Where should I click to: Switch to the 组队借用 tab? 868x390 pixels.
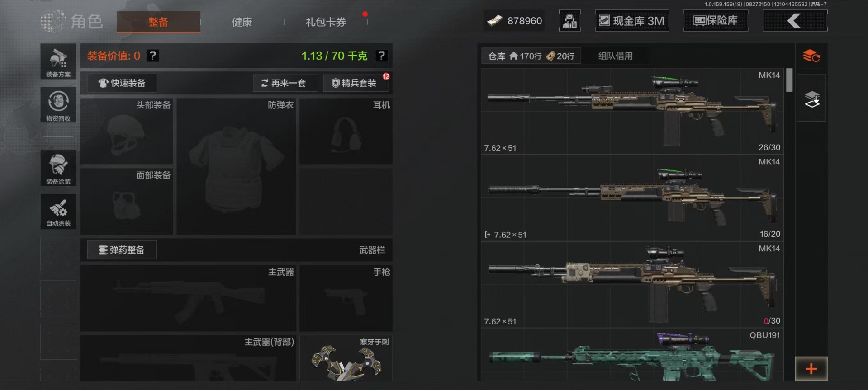tap(616, 56)
